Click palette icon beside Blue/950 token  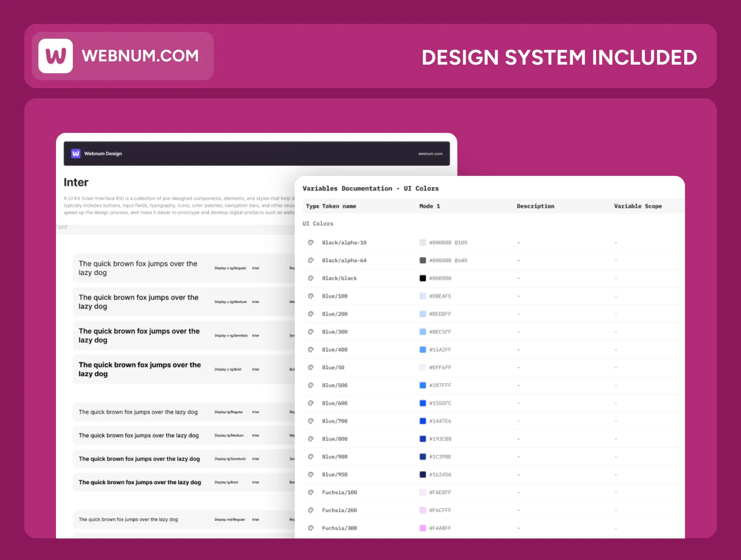point(311,474)
